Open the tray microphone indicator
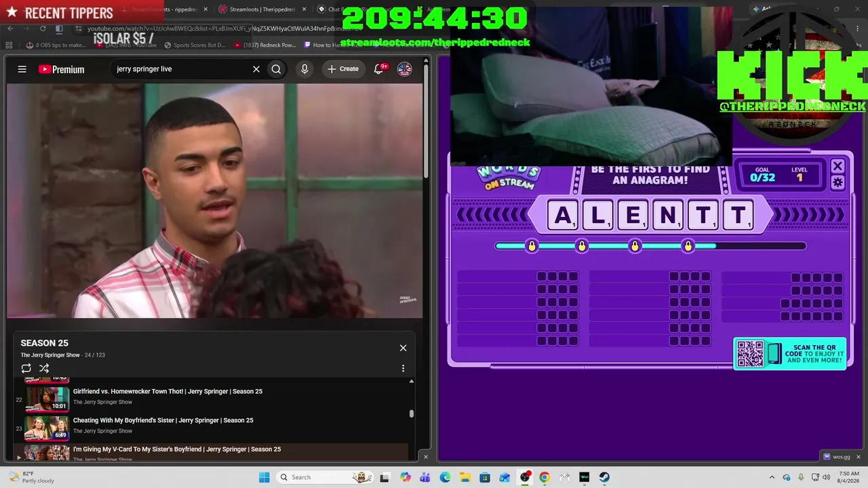Image resolution: width=868 pixels, height=488 pixels. click(x=802, y=477)
